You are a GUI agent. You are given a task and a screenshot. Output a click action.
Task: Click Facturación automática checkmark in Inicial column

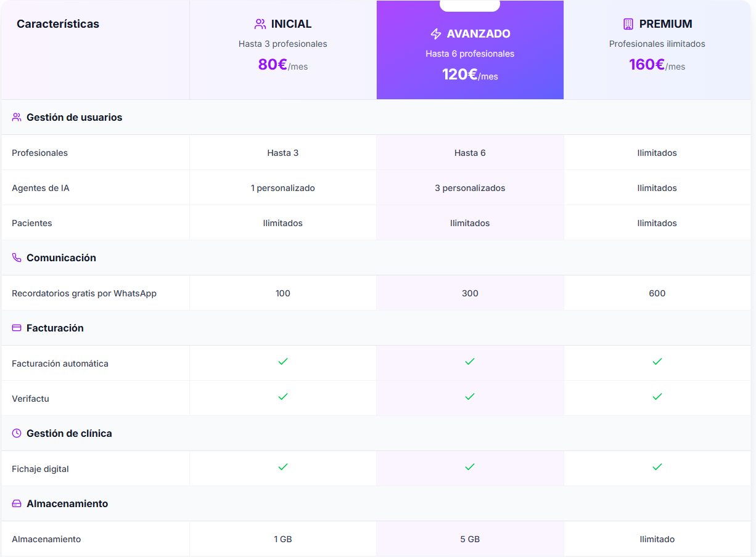point(283,362)
